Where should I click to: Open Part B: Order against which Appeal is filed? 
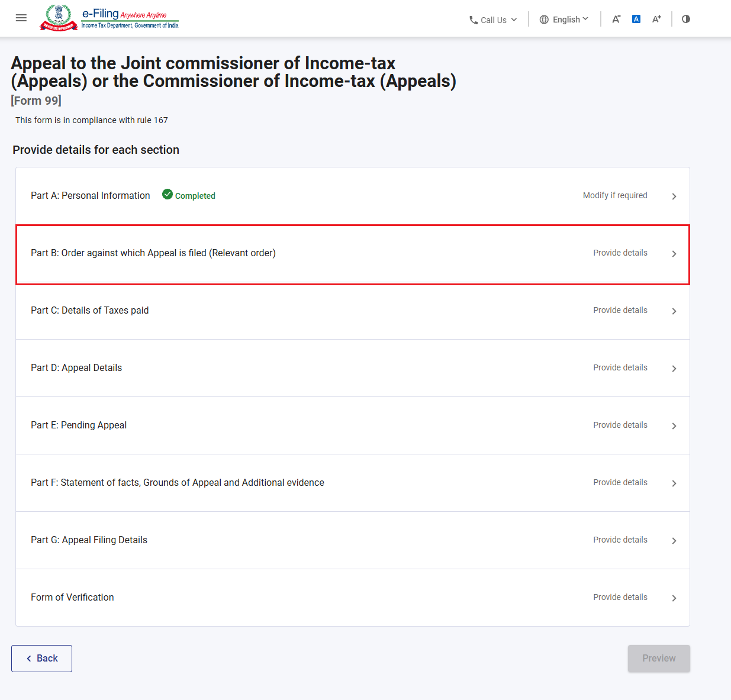(x=353, y=253)
